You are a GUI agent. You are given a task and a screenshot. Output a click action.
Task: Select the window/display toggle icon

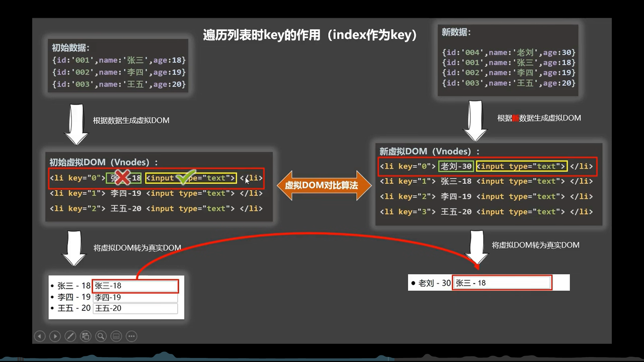tap(116, 336)
